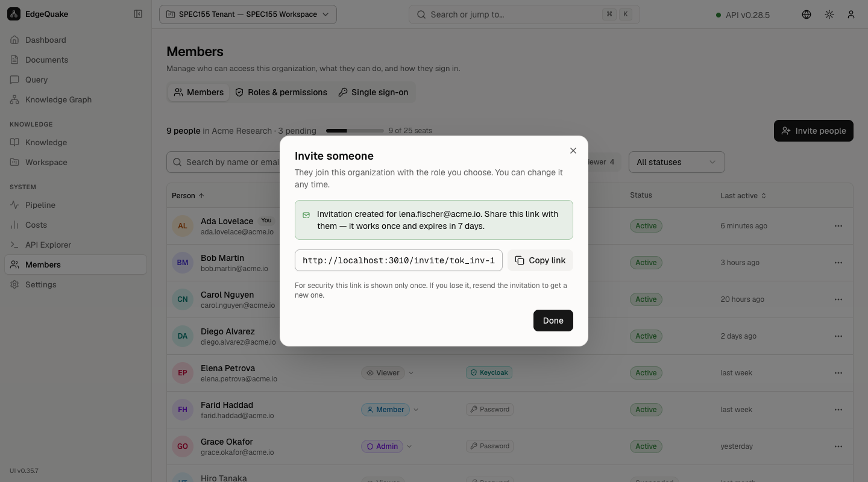The height and width of the screenshot is (482, 868).
Task: Click the 9 of 25 seats progress bar
Action: click(354, 131)
